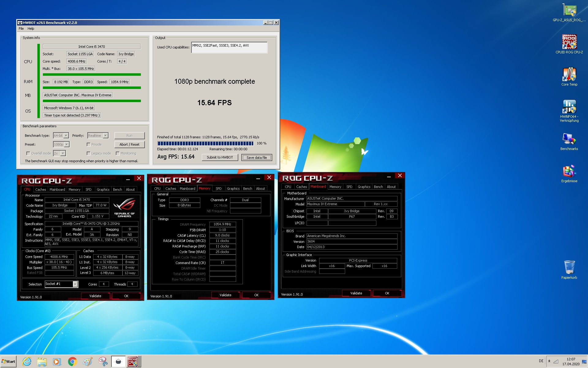Open the Preset 1080p dropdown
This screenshot has height=368, width=588.
(x=67, y=144)
